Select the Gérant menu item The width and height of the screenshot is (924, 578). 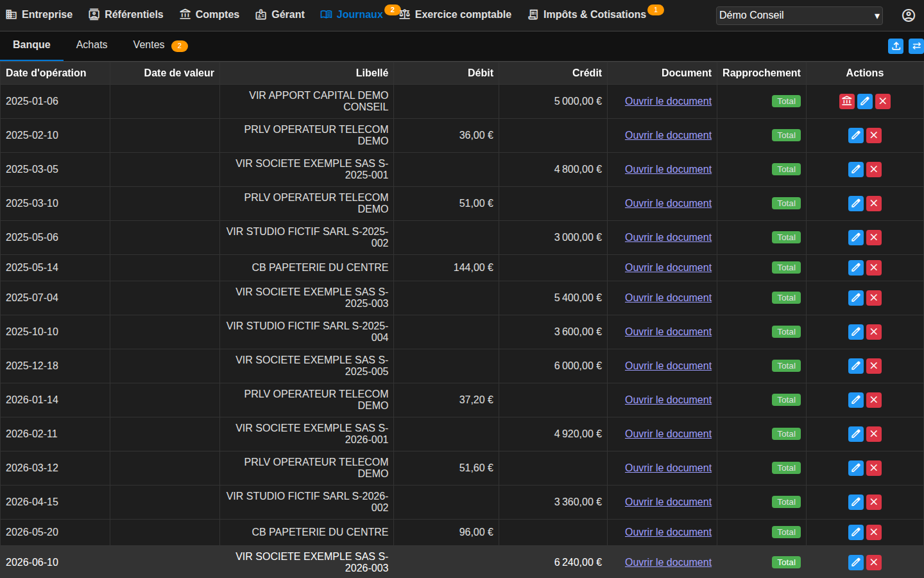(280, 15)
